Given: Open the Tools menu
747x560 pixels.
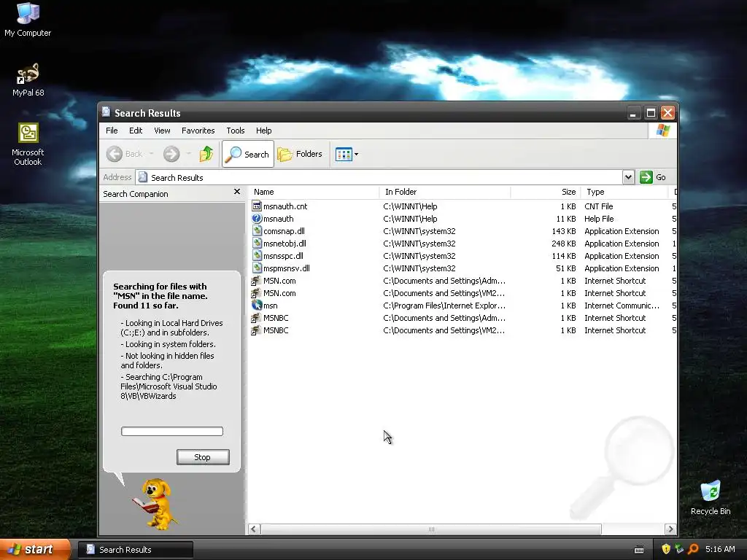Looking at the screenshot, I should 236,131.
